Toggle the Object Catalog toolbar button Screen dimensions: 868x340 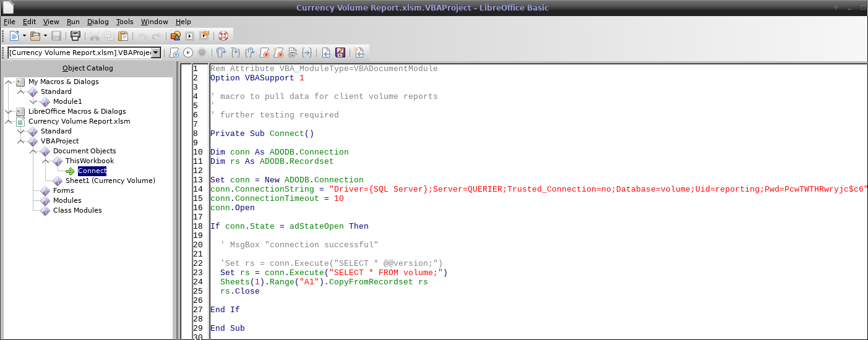point(176,36)
